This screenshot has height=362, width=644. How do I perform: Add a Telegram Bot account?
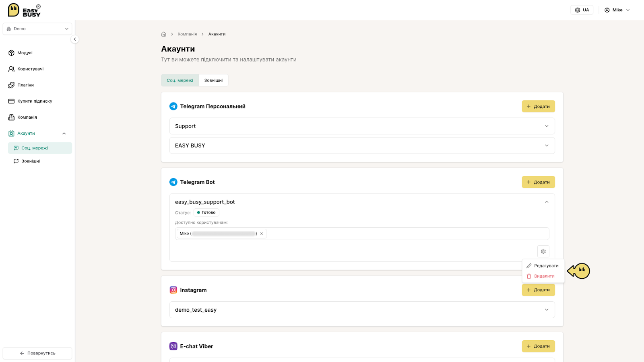[x=538, y=182]
